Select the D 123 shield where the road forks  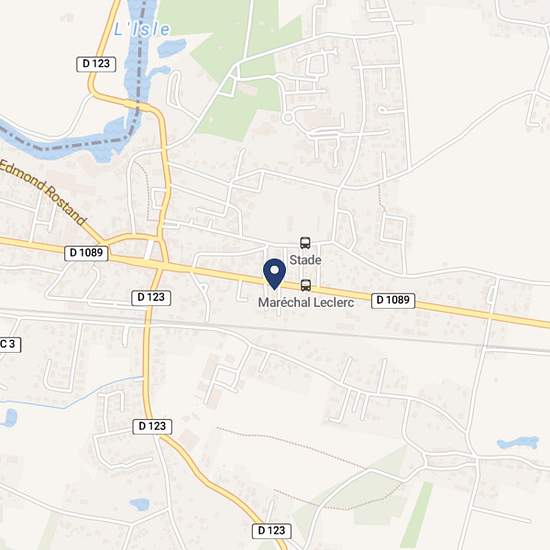(152, 427)
